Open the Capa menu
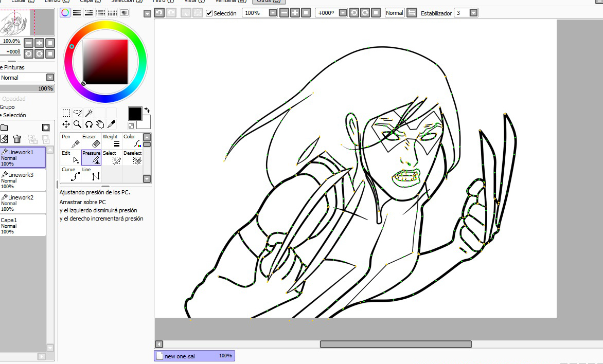Screen dimensions: 603x364 [x=91, y=1]
